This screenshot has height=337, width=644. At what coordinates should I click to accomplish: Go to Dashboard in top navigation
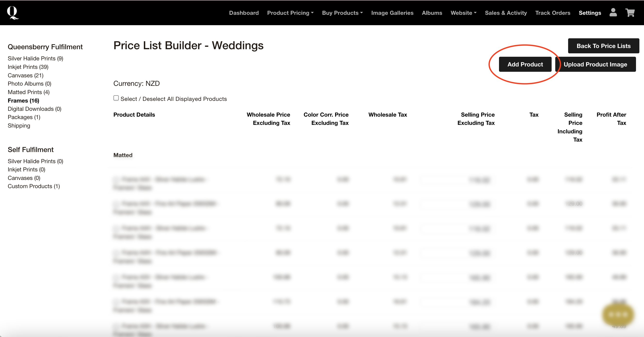[244, 13]
